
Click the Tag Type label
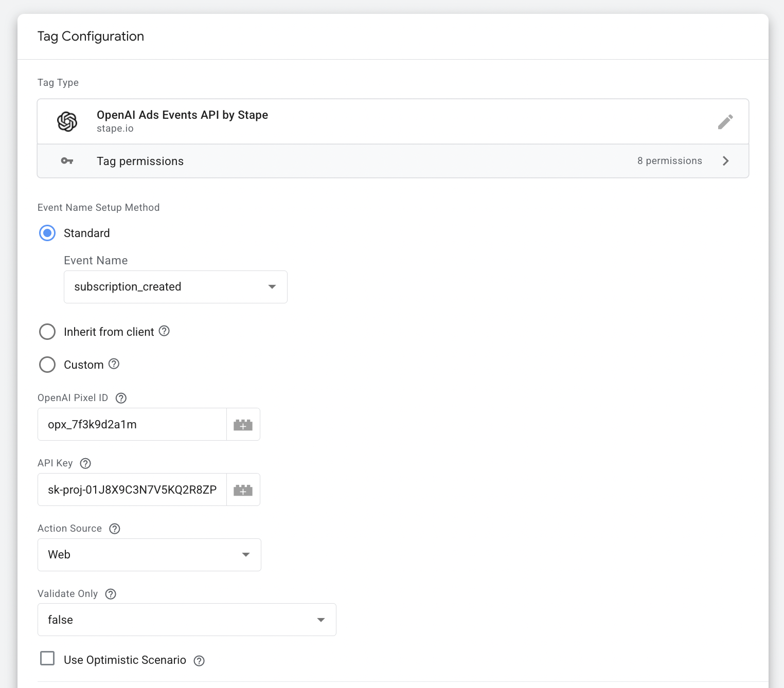click(58, 82)
